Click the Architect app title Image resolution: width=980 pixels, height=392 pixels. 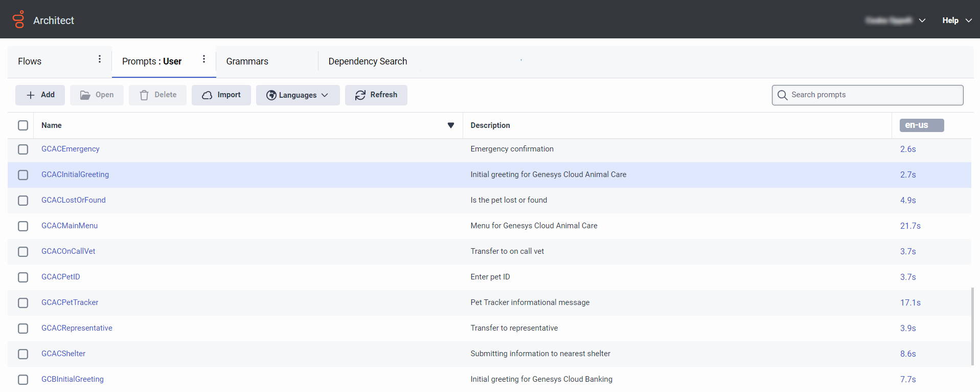[54, 20]
